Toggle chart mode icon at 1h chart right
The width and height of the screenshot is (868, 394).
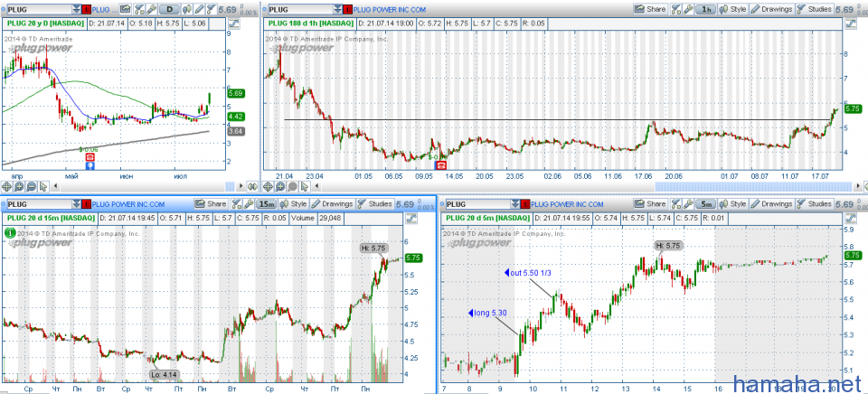(851, 23)
